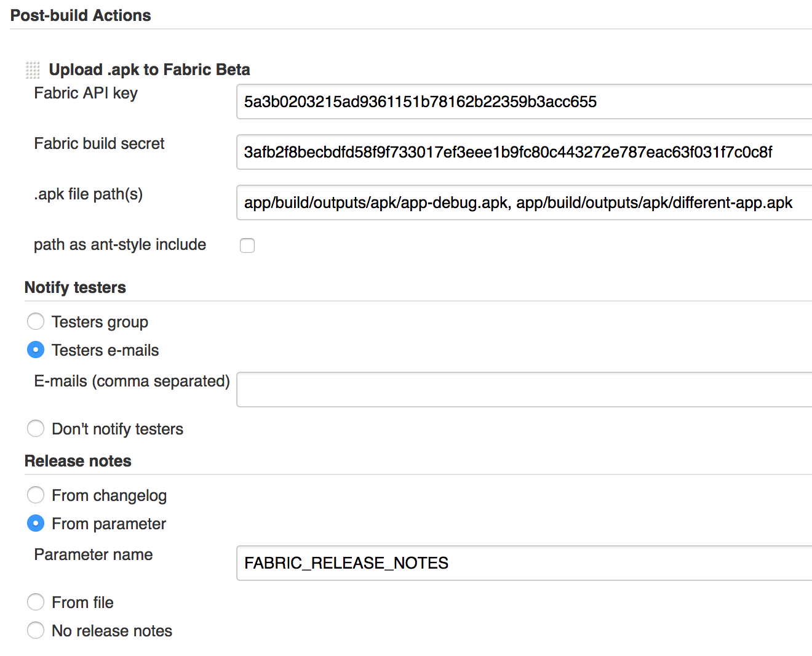Click the Release notes section heading
The width and height of the screenshot is (812, 656).
pos(78,461)
